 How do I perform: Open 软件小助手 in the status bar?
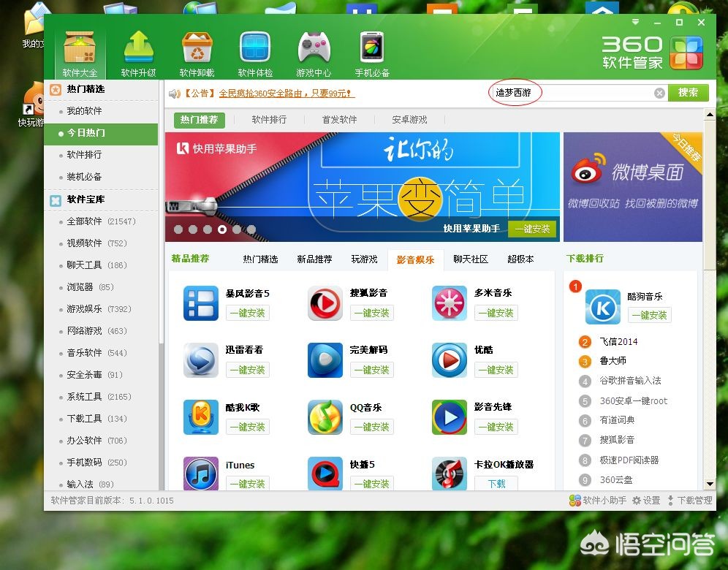(598, 501)
